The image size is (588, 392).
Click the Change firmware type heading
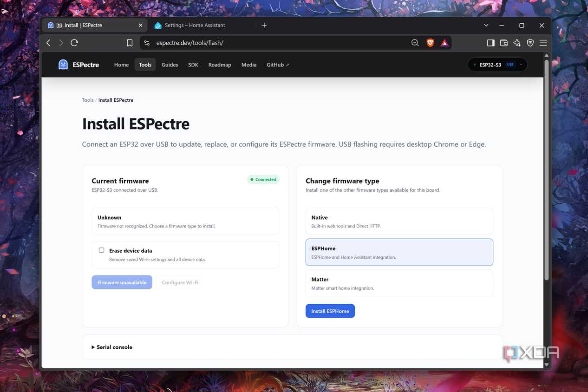point(342,181)
